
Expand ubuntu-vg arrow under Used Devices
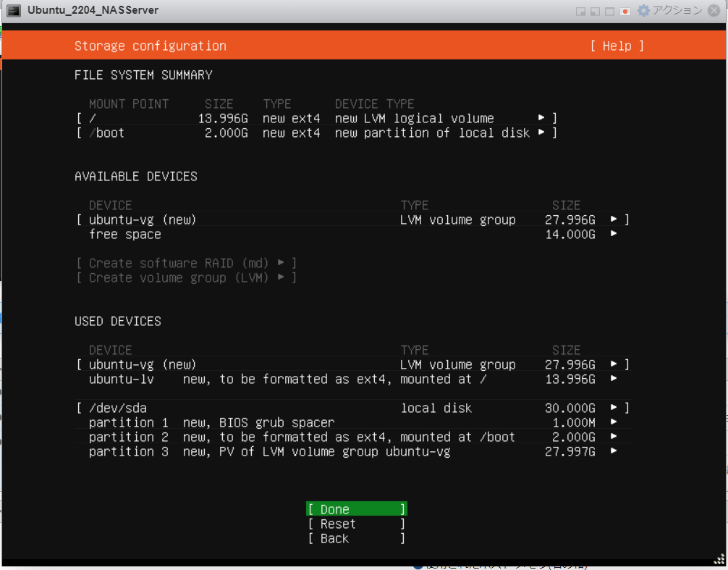(614, 364)
